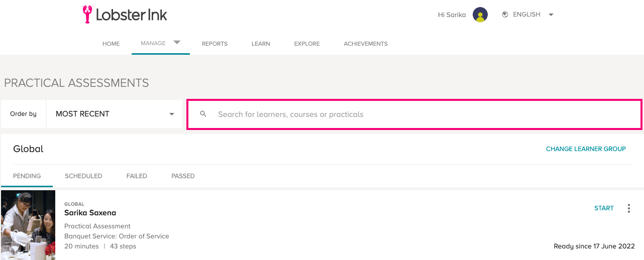Switch to the SCHEDULED tab
Image resolution: width=644 pixels, height=260 pixels.
(83, 176)
